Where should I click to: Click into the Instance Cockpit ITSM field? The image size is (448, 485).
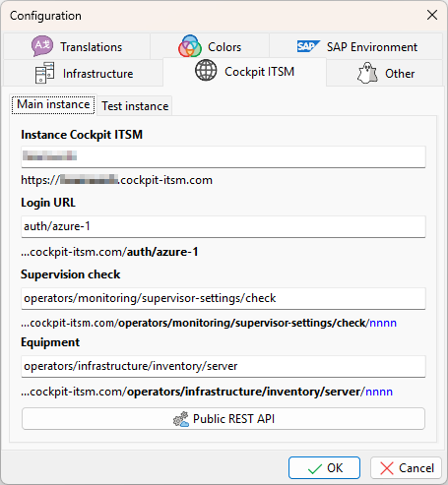[224, 156]
